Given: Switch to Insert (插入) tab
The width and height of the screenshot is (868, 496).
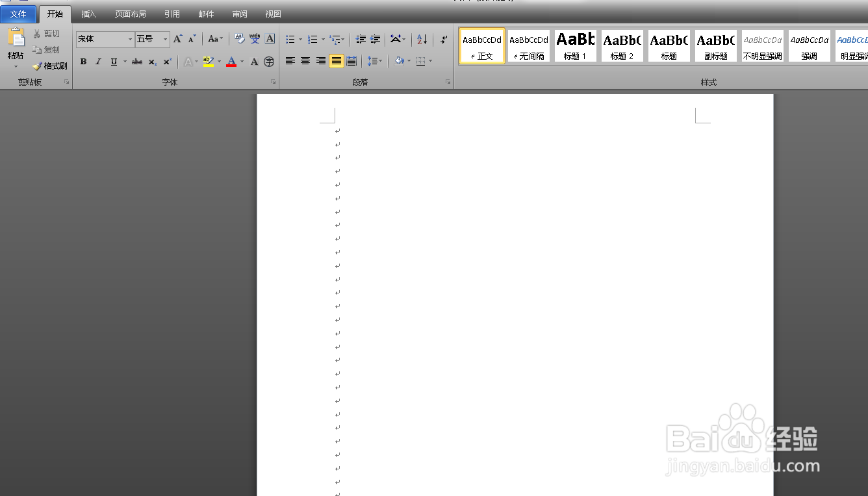Looking at the screenshot, I should pos(88,14).
